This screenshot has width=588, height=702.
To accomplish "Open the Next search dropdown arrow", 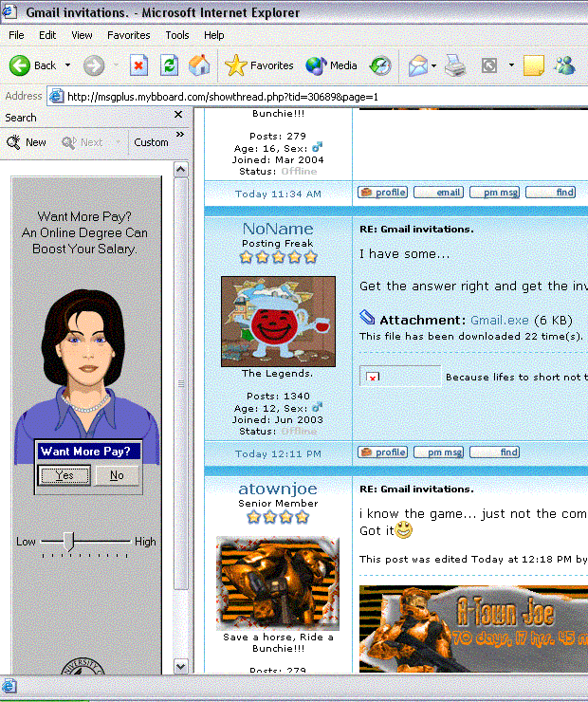I will point(119,142).
